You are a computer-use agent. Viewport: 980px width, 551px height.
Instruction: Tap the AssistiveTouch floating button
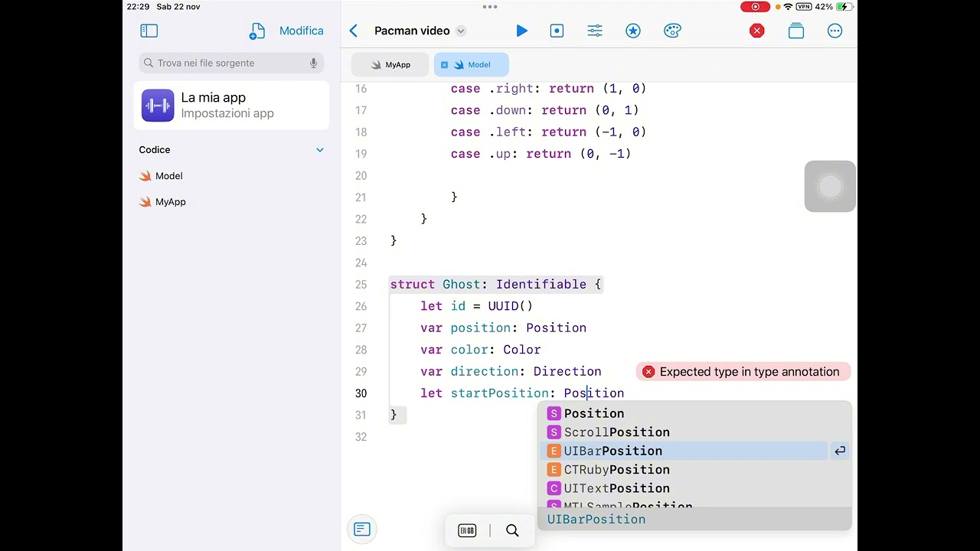coord(830,186)
